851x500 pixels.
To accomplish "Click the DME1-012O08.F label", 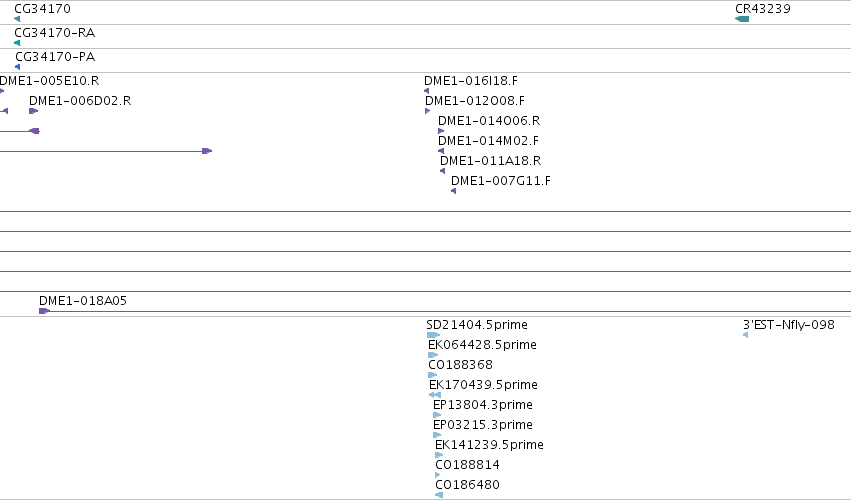I will coord(475,100).
